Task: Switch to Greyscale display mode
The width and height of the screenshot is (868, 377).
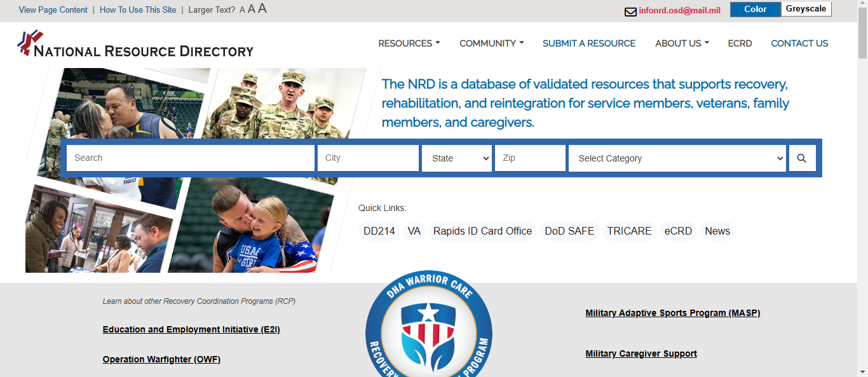Action: [806, 10]
